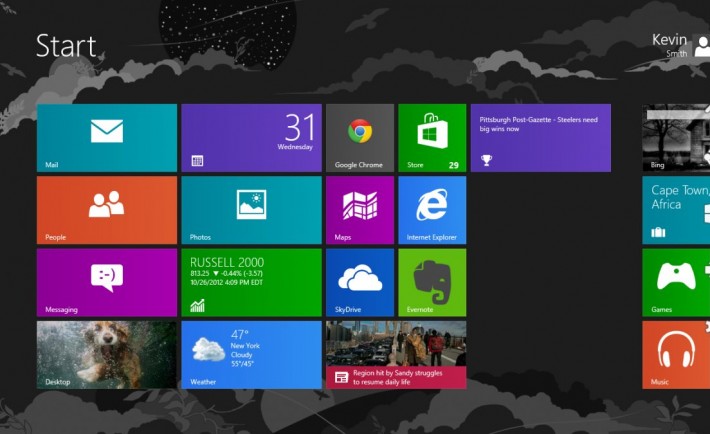Open the Store tile
This screenshot has height=434, width=710.
pos(432,138)
